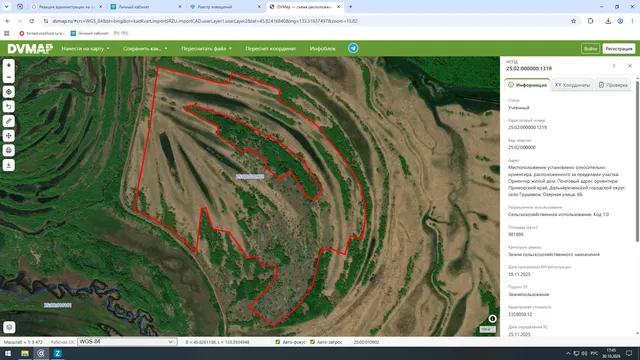This screenshot has width=640, height=360.
Task: Go back to the previous page
Action: [8, 21]
